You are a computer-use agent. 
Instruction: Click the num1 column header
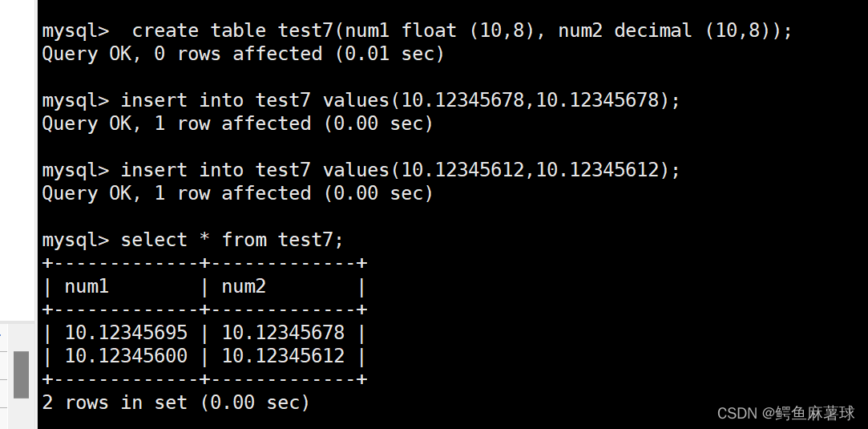(87, 287)
